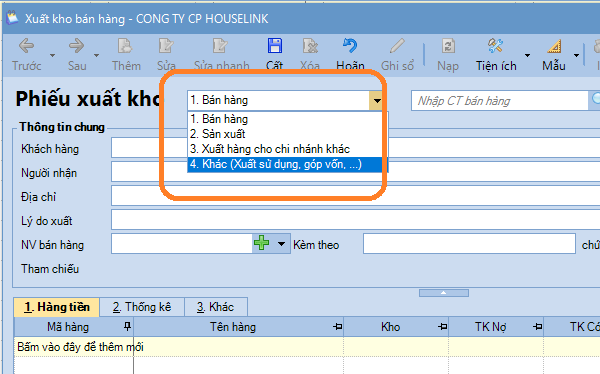Open the dropdown arrow beside Sau

coord(96,55)
